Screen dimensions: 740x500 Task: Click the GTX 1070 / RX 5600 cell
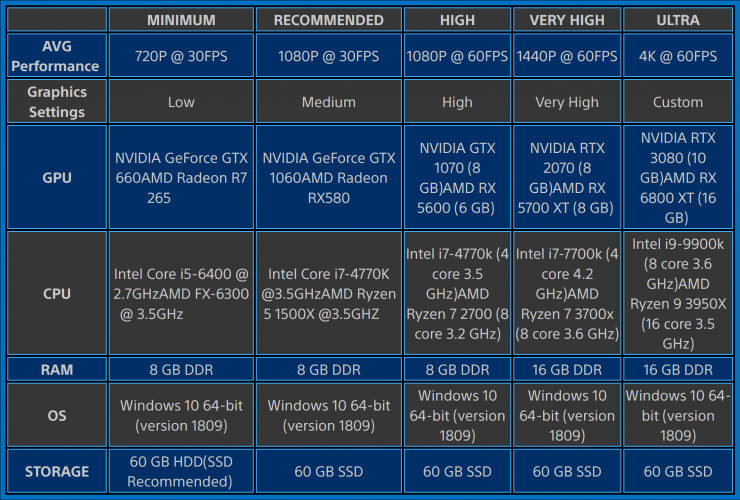(457, 177)
